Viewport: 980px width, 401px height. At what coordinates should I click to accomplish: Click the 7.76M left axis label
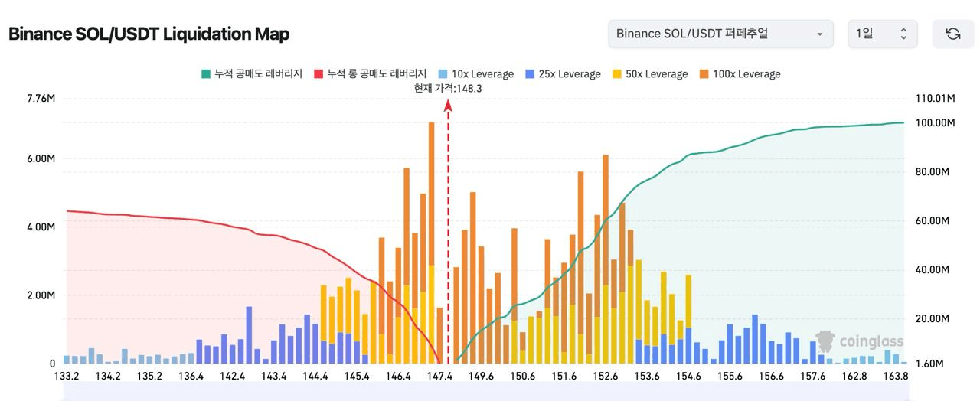click(41, 99)
